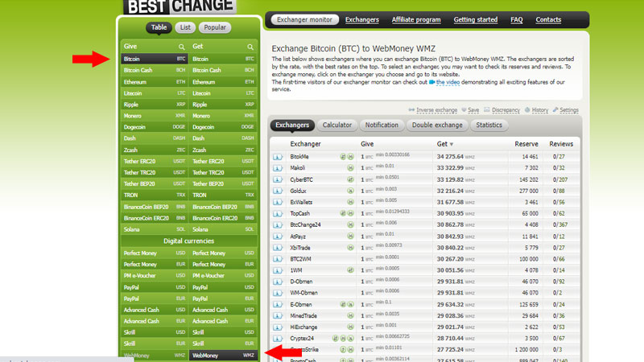This screenshot has height=362, width=644.
Task: Click the search icon in Get column
Action: click(250, 47)
